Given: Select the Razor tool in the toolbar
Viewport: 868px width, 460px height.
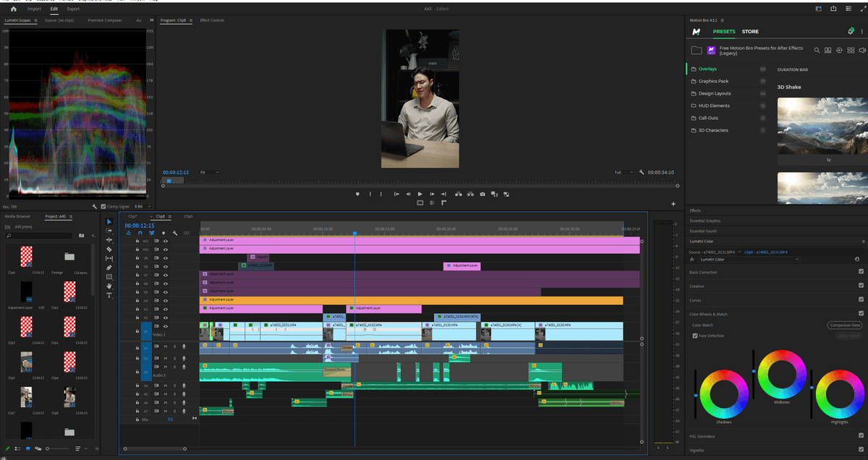Looking at the screenshot, I should 109,249.
